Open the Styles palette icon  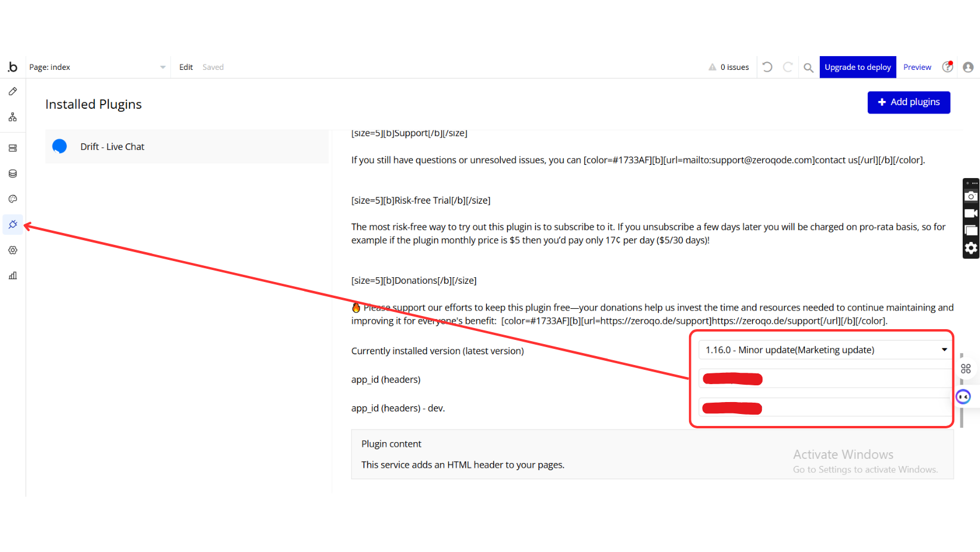13,199
